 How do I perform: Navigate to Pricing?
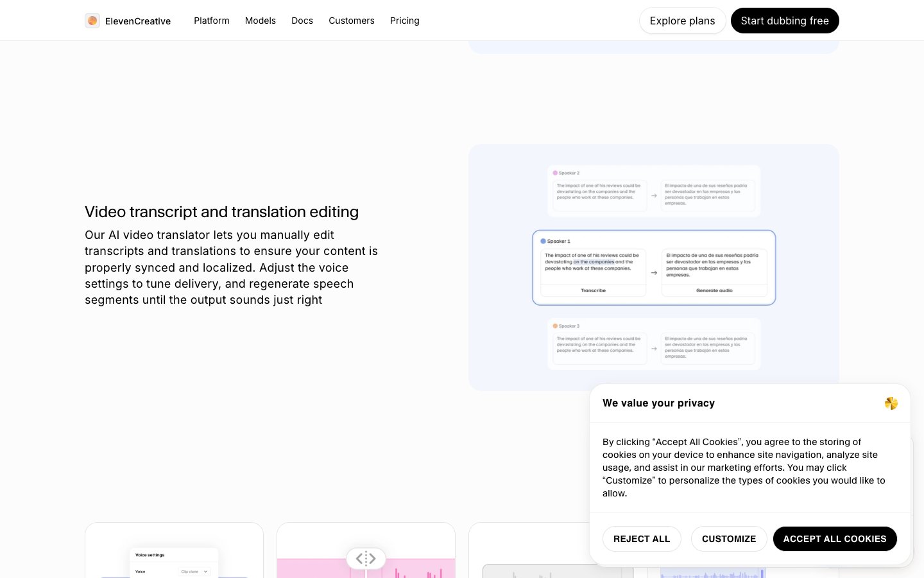(404, 21)
